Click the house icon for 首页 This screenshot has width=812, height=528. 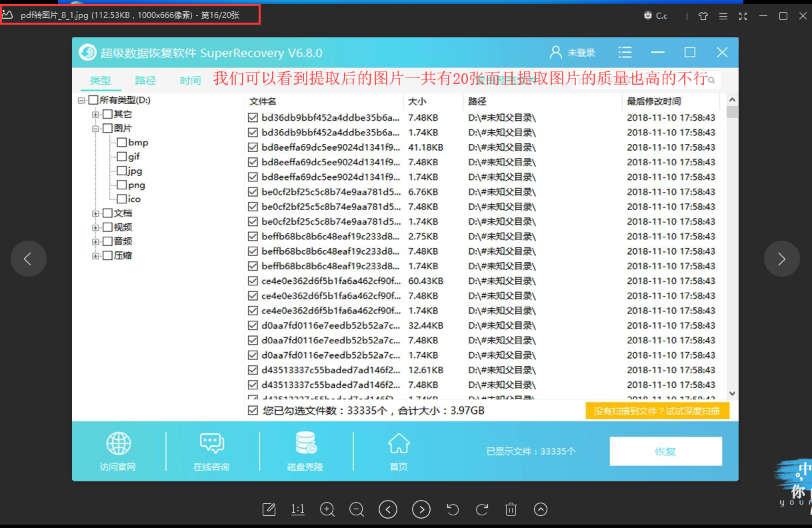coord(399,443)
